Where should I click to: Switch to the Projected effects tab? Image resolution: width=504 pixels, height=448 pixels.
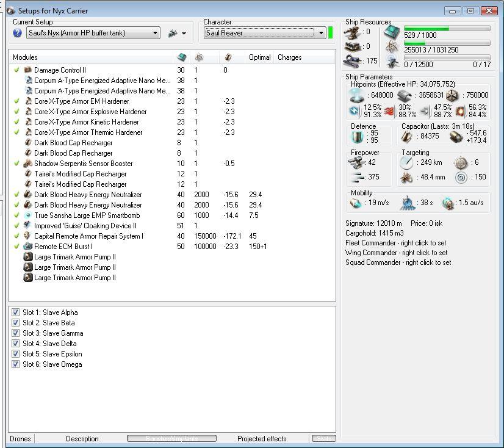coord(262,439)
